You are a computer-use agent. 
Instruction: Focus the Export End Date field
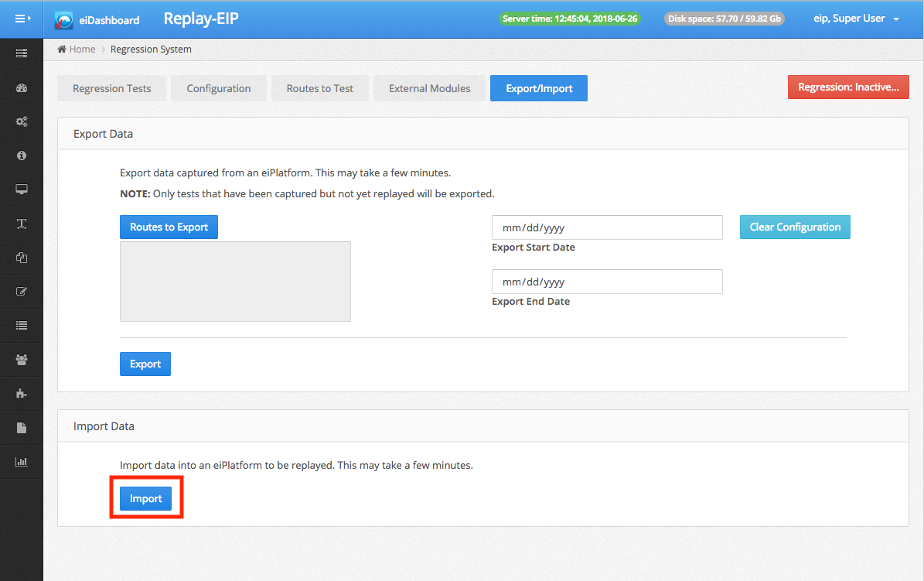(608, 282)
